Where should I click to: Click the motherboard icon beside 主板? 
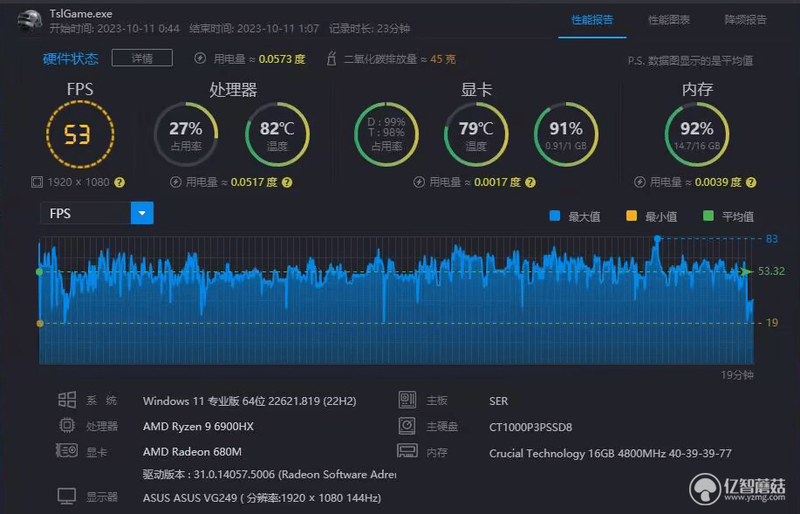[x=407, y=400]
